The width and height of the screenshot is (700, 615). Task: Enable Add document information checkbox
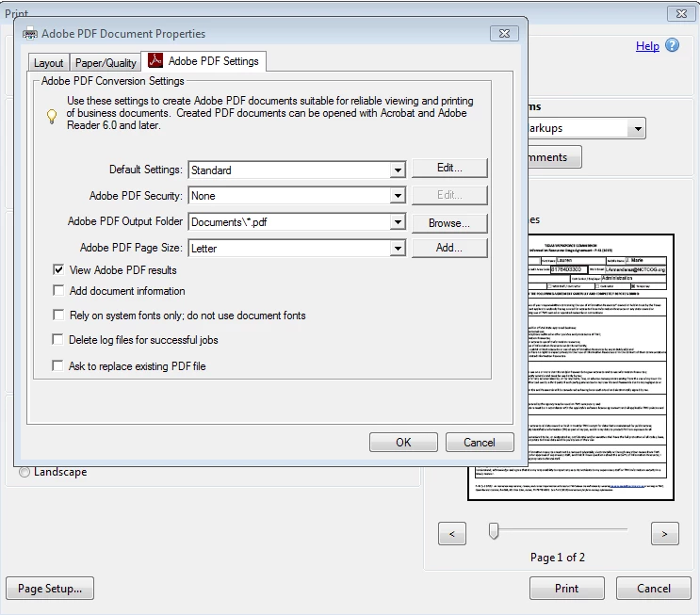pos(58,290)
